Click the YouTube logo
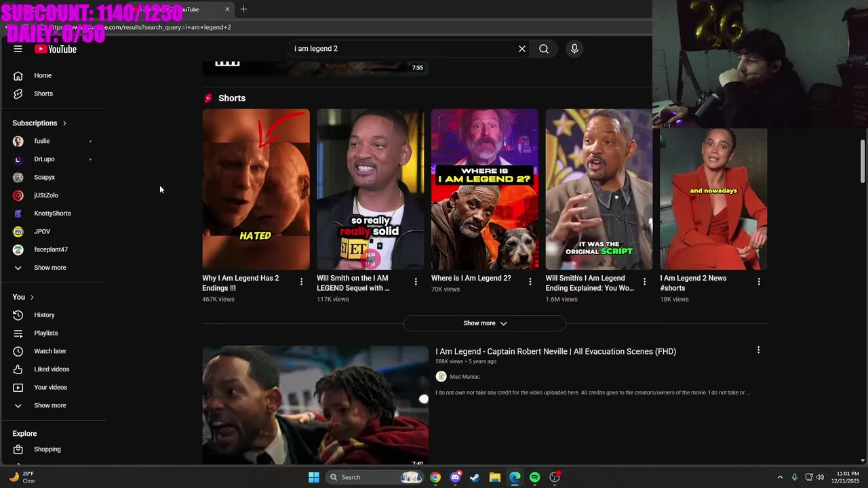This screenshot has height=488, width=868. click(x=56, y=49)
